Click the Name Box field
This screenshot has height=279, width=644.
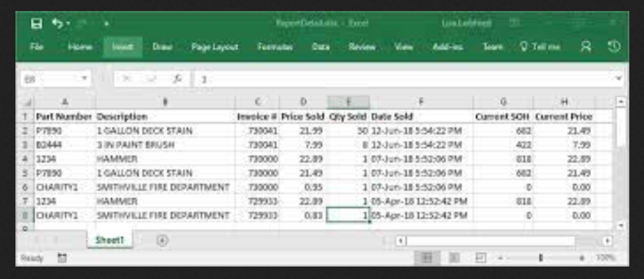point(50,79)
